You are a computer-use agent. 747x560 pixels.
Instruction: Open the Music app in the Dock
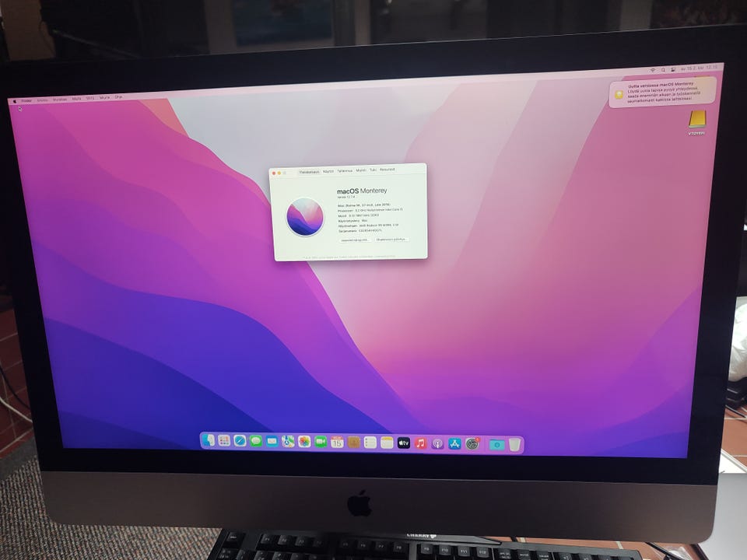[x=420, y=443]
